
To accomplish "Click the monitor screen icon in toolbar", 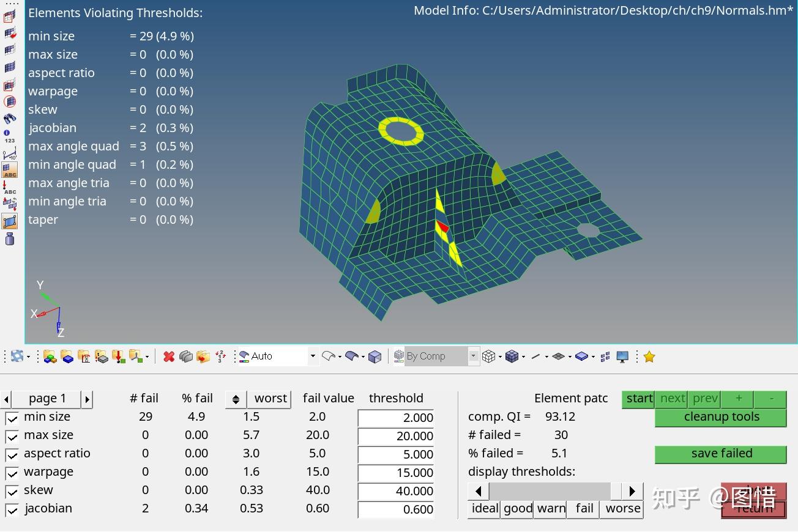I will (x=622, y=357).
